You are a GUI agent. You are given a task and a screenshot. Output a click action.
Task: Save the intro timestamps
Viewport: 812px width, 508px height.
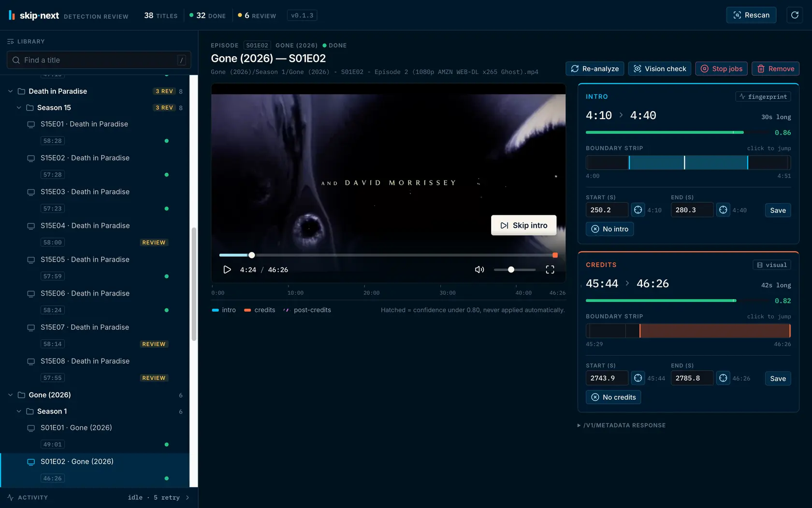tap(778, 210)
